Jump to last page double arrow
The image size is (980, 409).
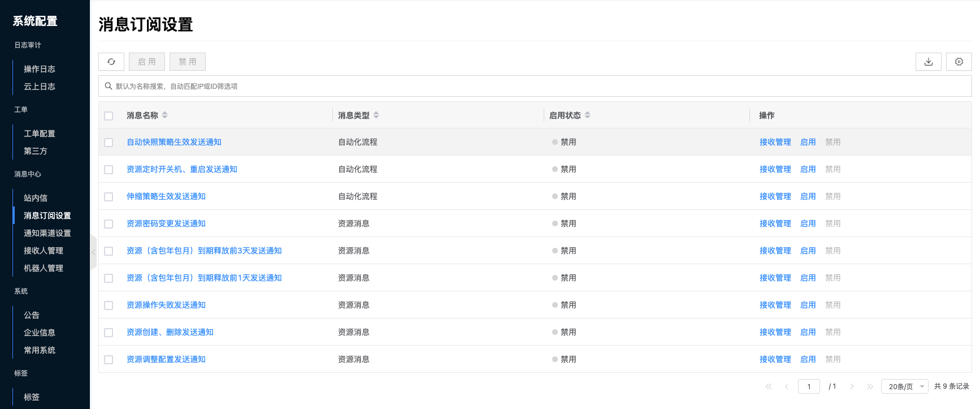(870, 386)
